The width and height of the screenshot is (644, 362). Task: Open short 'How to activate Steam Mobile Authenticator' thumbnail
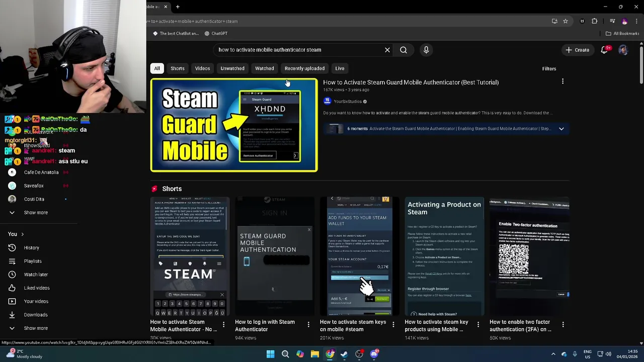pyautogui.click(x=190, y=256)
